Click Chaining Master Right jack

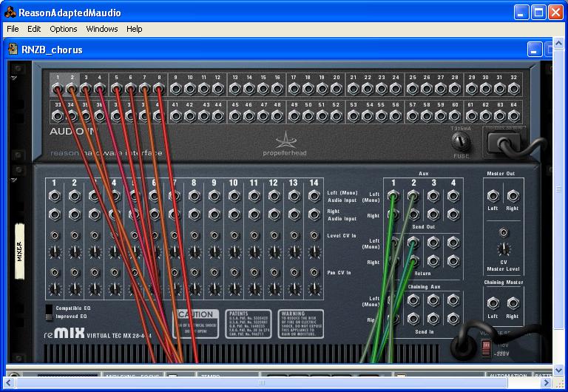(513, 303)
